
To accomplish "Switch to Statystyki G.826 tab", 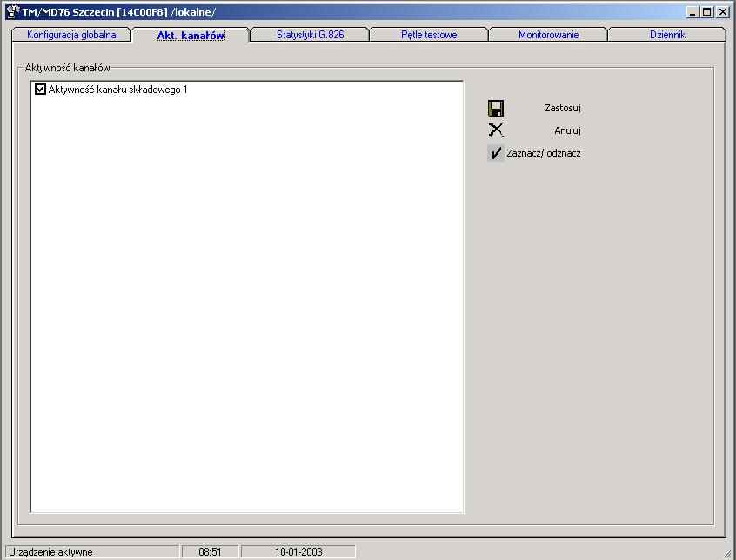I will [311, 35].
